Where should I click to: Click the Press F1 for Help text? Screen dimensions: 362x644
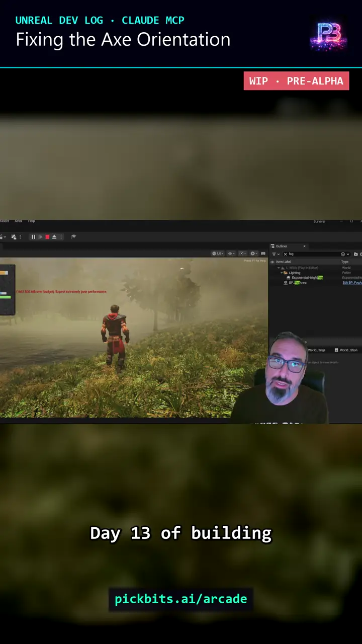tap(255, 261)
